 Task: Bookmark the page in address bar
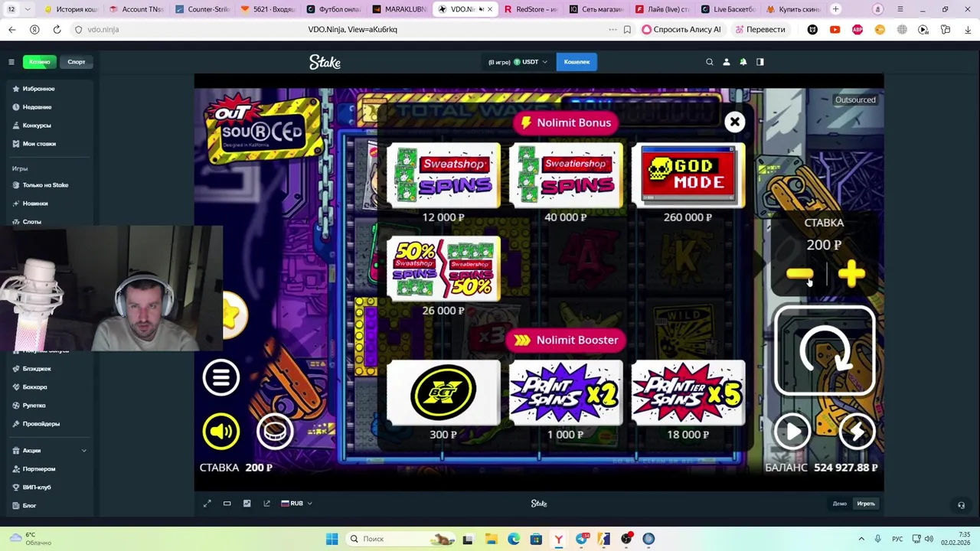pyautogui.click(x=627, y=29)
